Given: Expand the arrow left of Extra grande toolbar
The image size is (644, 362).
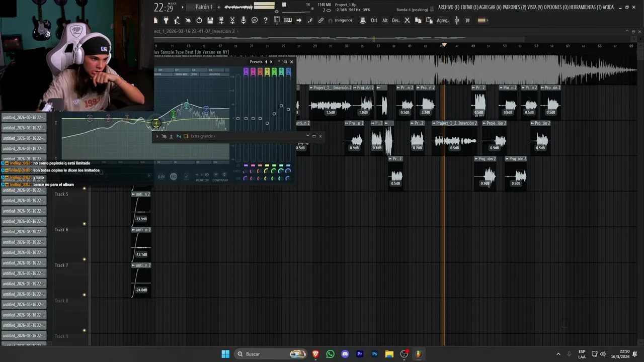Looking at the screenshot, I should point(157,136).
